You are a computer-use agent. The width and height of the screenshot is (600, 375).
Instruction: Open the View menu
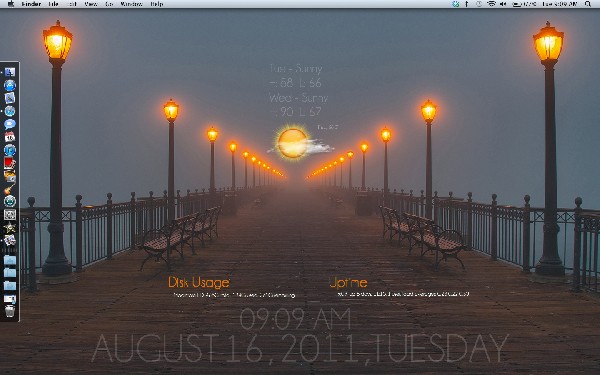coord(91,4)
